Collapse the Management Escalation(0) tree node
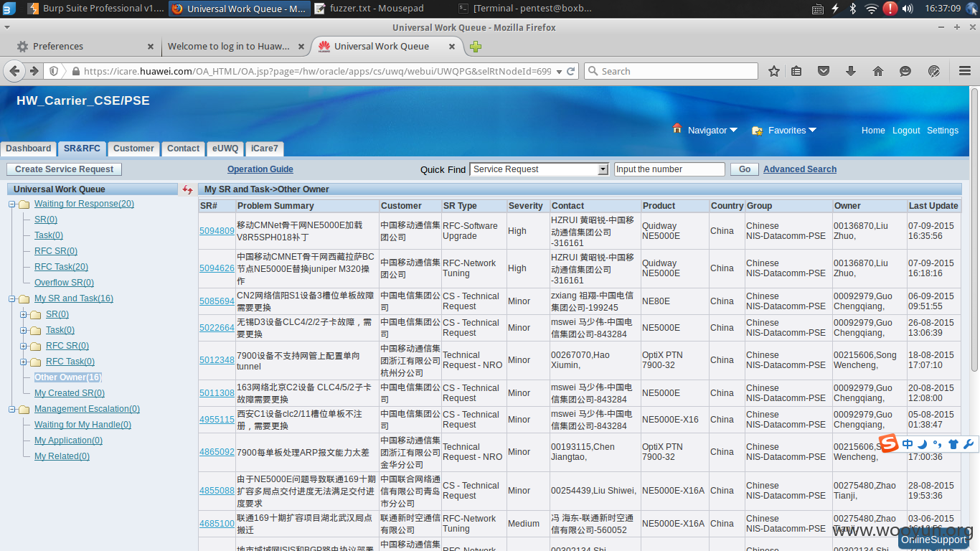 pyautogui.click(x=12, y=409)
